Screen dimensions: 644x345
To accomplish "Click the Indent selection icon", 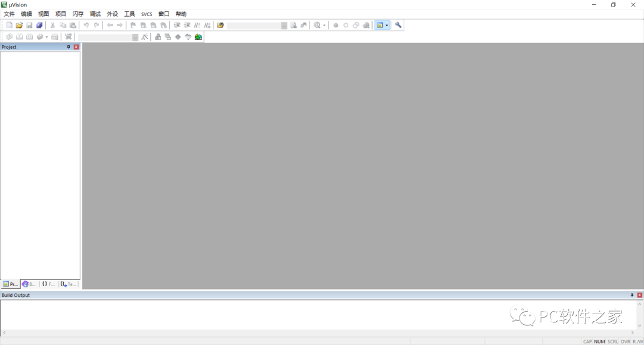I will coord(177,25).
